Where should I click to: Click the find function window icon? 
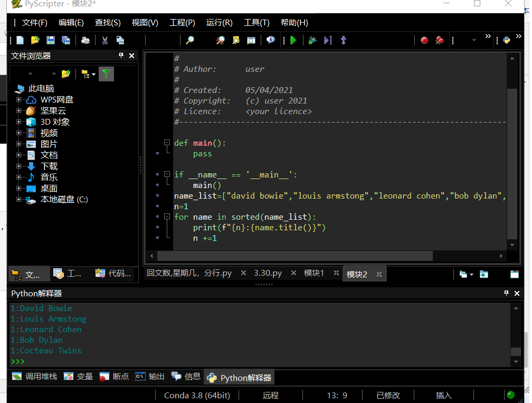pyautogui.click(x=251, y=40)
